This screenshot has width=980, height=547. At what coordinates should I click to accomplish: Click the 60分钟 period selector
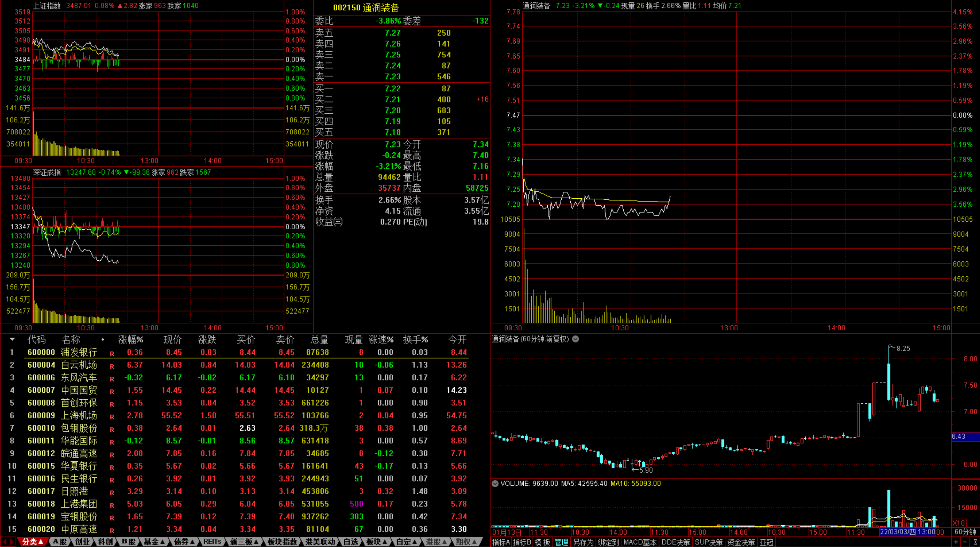[x=965, y=532]
